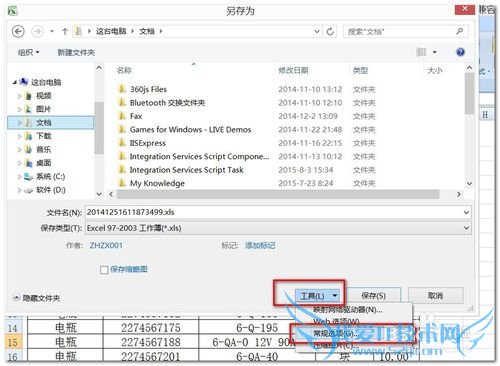The height and width of the screenshot is (366, 500).
Task: Click 文档 in address breadcrumb
Action: click(x=147, y=31)
